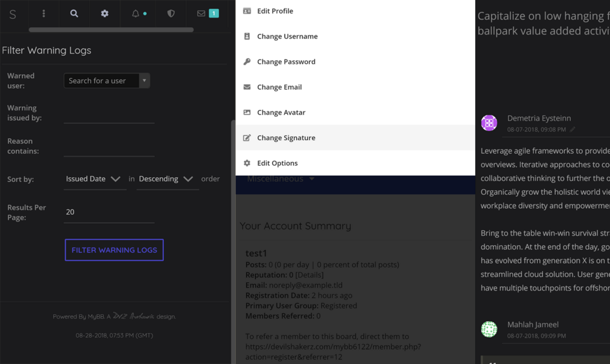The height and width of the screenshot is (364, 610).
Task: Open the Warned user search dropdown
Action: (x=107, y=81)
